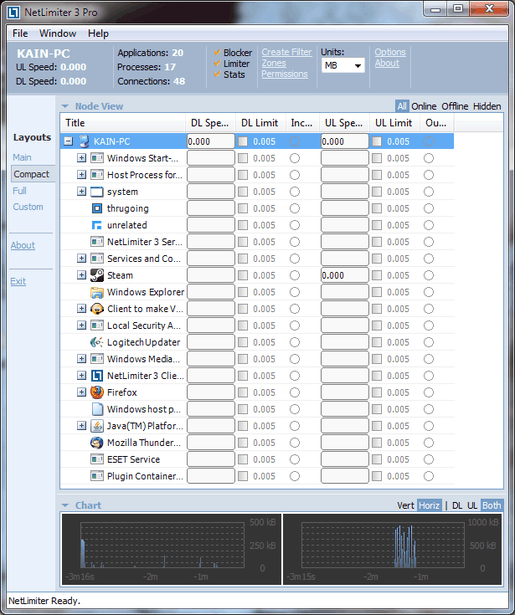515x615 pixels.
Task: Open the Options link
Action: 390,52
